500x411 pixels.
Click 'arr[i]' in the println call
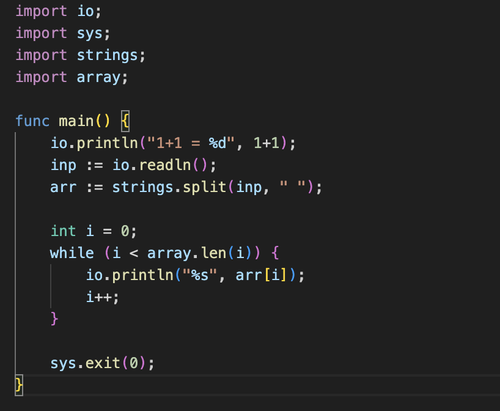point(261,275)
